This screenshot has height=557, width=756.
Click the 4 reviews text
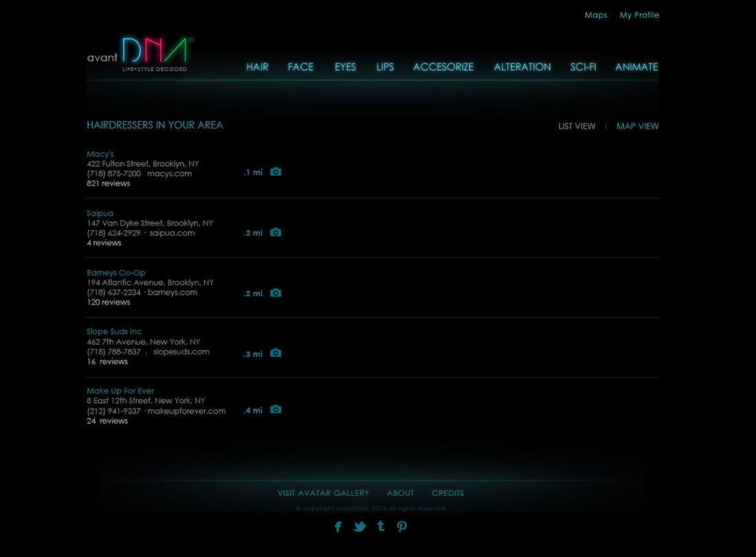tap(104, 243)
